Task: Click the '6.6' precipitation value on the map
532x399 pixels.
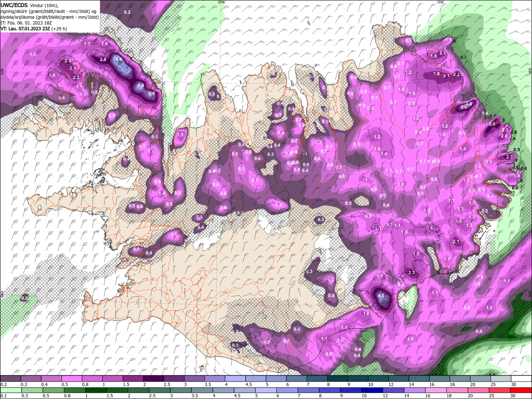Action: pyautogui.click(x=119, y=59)
